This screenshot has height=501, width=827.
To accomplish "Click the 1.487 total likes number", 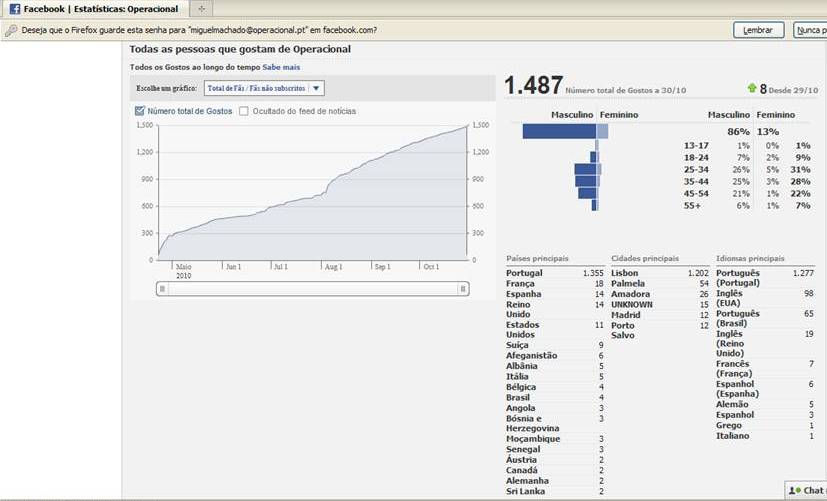I will click(x=533, y=85).
